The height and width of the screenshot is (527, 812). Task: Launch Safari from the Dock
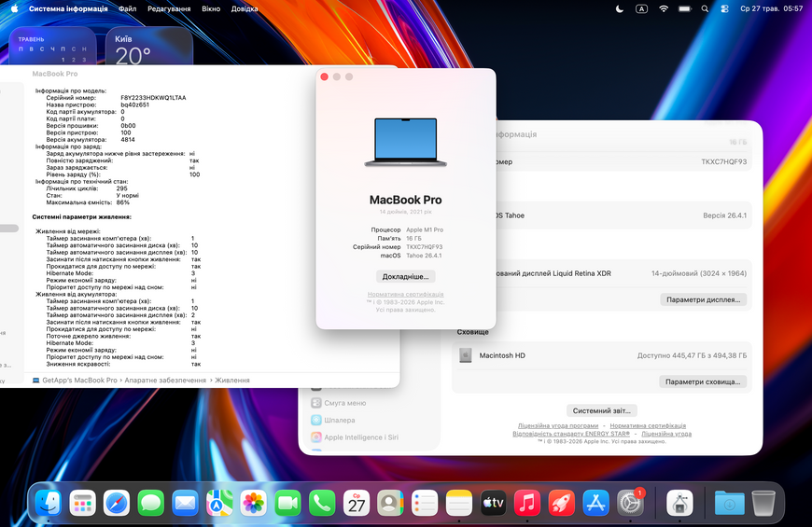pos(117,503)
